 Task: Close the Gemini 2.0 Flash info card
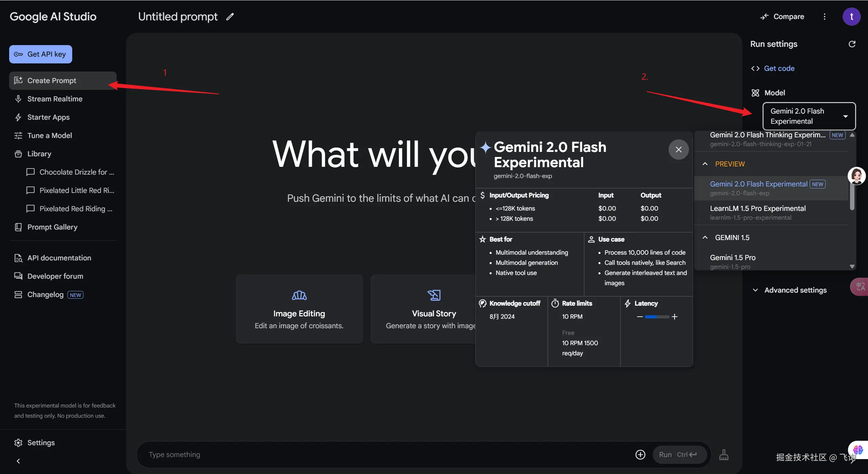[678, 150]
